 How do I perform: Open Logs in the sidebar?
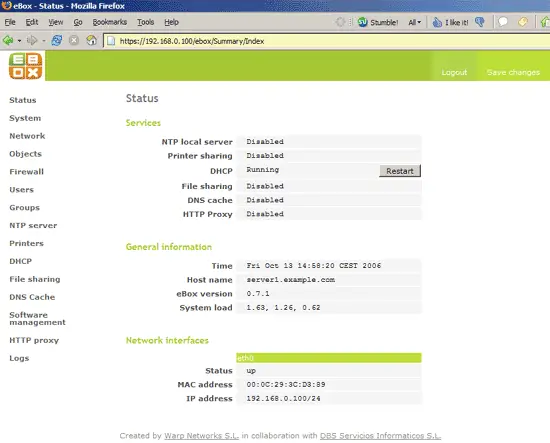pos(19,358)
